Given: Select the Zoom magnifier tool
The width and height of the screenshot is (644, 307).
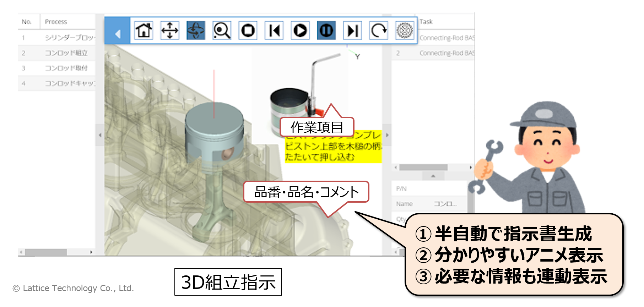Looking at the screenshot, I should (222, 30).
